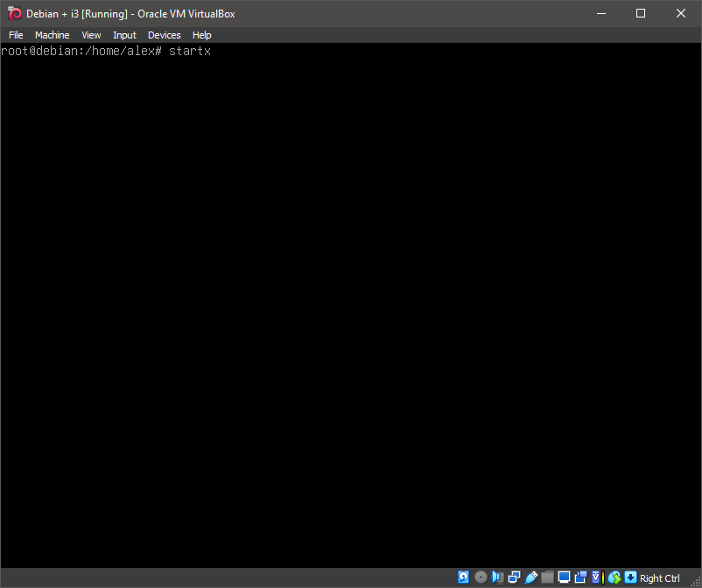The width and height of the screenshot is (702, 588).
Task: Click the Right Ctrl host key label
Action: pyautogui.click(x=660, y=577)
